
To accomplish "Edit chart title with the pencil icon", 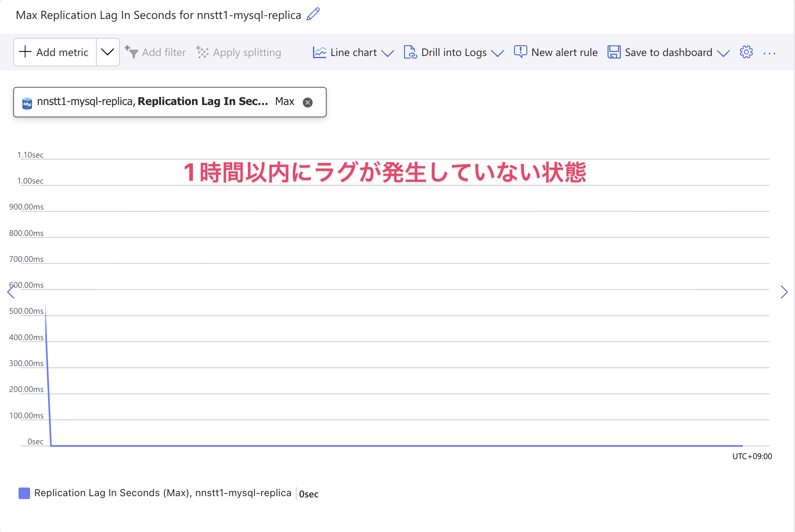I will click(313, 14).
